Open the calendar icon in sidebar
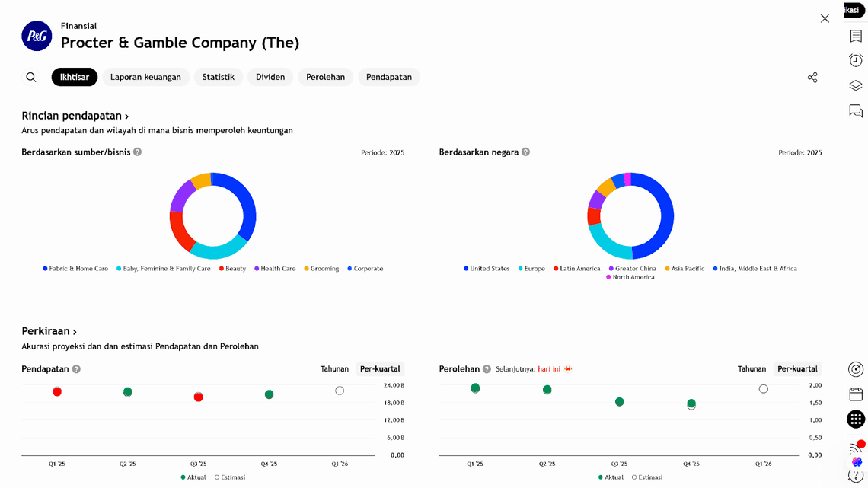This screenshot has width=868, height=488. [x=856, y=394]
